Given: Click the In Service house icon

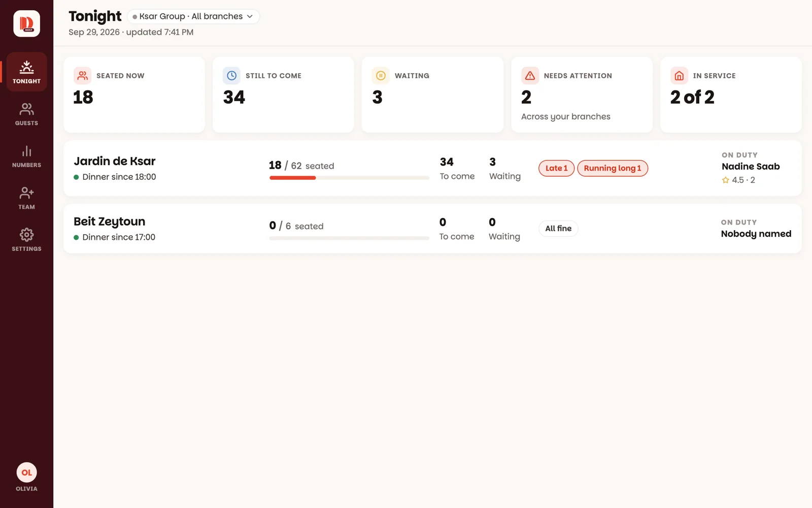Looking at the screenshot, I should (x=679, y=76).
